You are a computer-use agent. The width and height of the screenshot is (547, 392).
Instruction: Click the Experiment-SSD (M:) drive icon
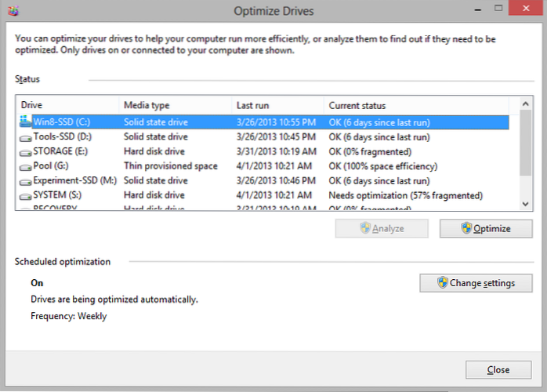(25, 182)
